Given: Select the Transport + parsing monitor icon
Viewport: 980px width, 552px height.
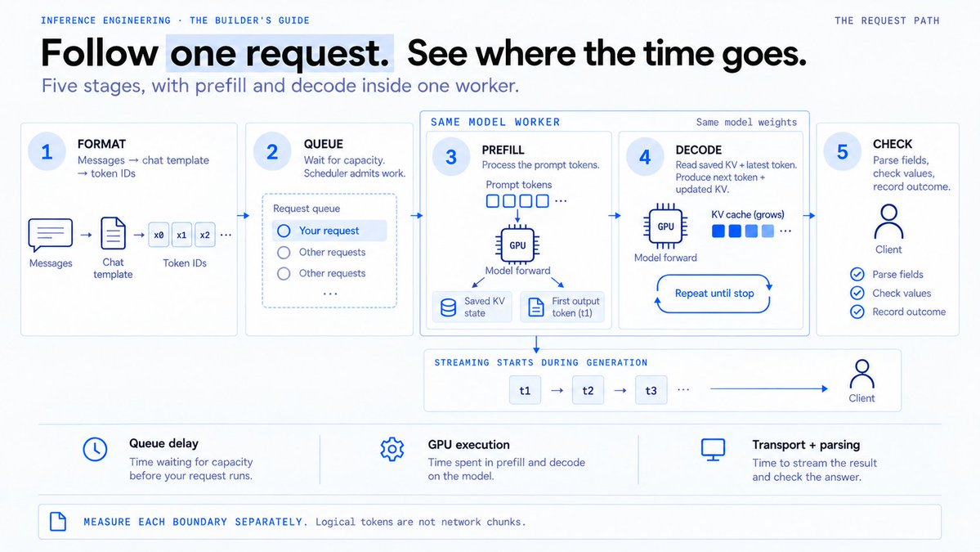Looking at the screenshot, I should coord(713,450).
